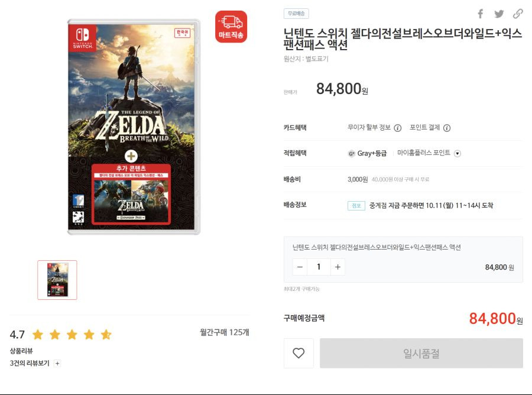532x395 pixels.
Task: Click the 마트직송 delivery truck badge
Action: pyautogui.click(x=231, y=27)
